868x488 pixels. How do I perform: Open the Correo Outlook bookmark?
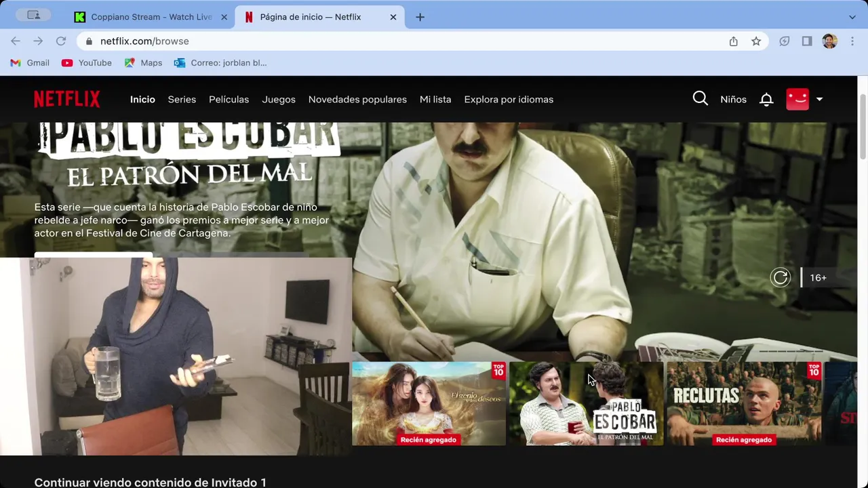(220, 62)
